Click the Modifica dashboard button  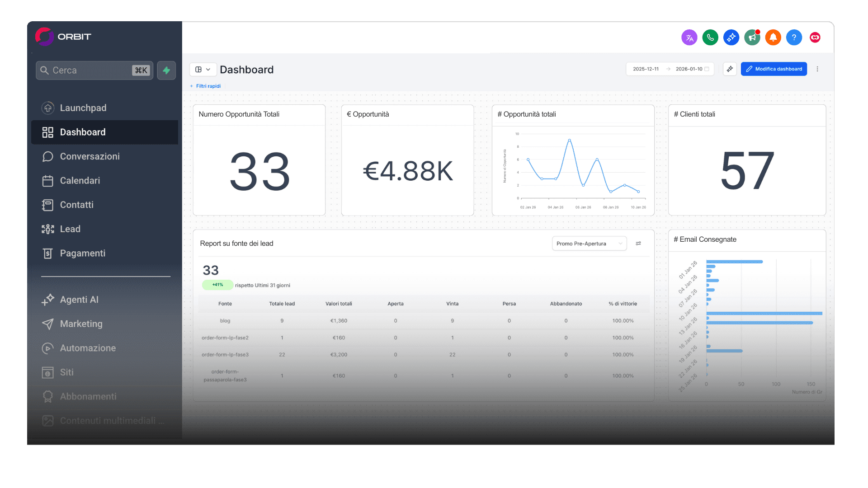[x=774, y=69]
